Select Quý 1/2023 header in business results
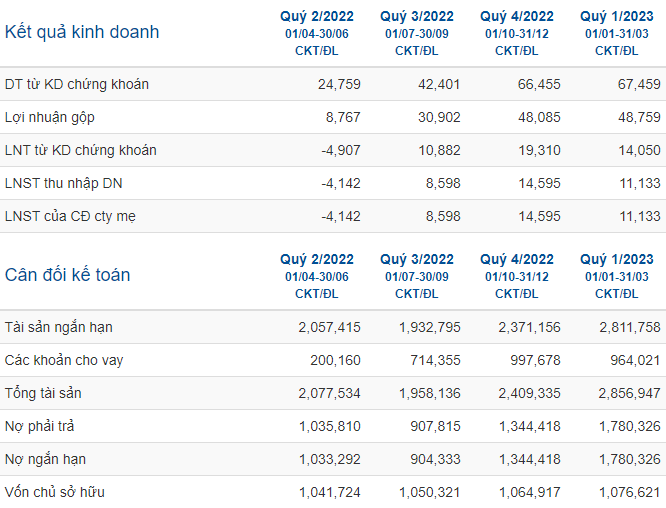666x508 pixels. point(617,17)
